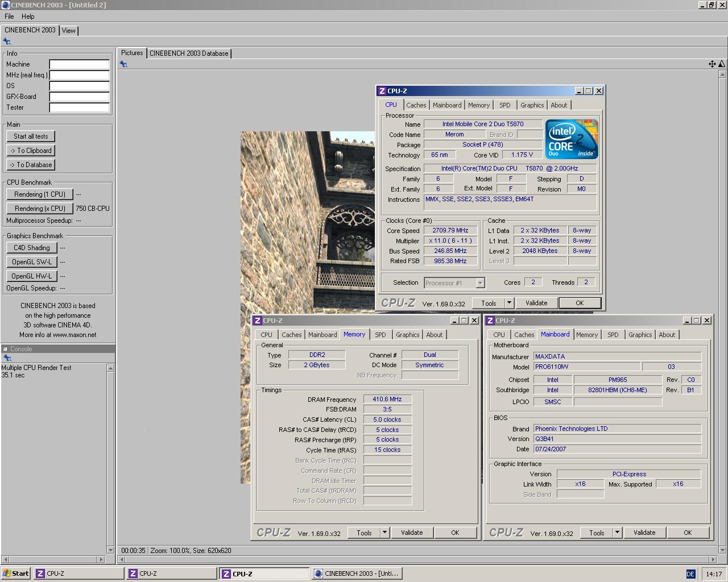Click OK in top CPU-Z window
Image resolution: width=728 pixels, height=582 pixels.
(x=580, y=303)
